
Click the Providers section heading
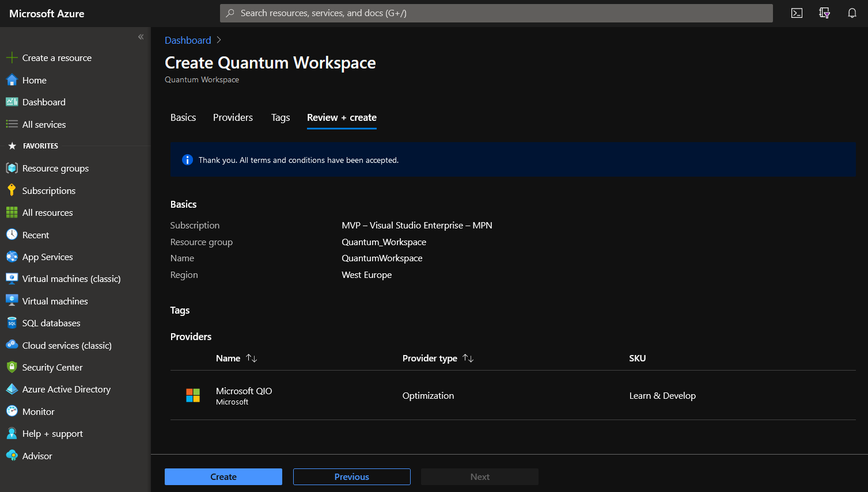click(191, 337)
